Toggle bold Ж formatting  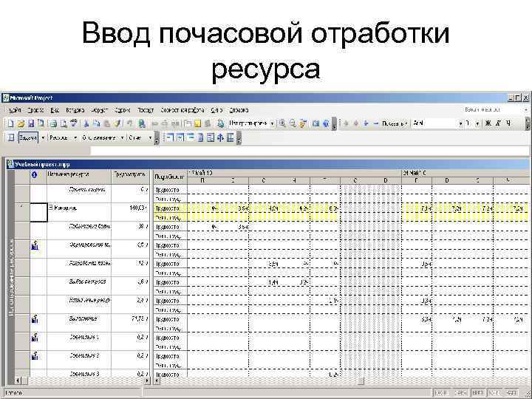(488, 123)
